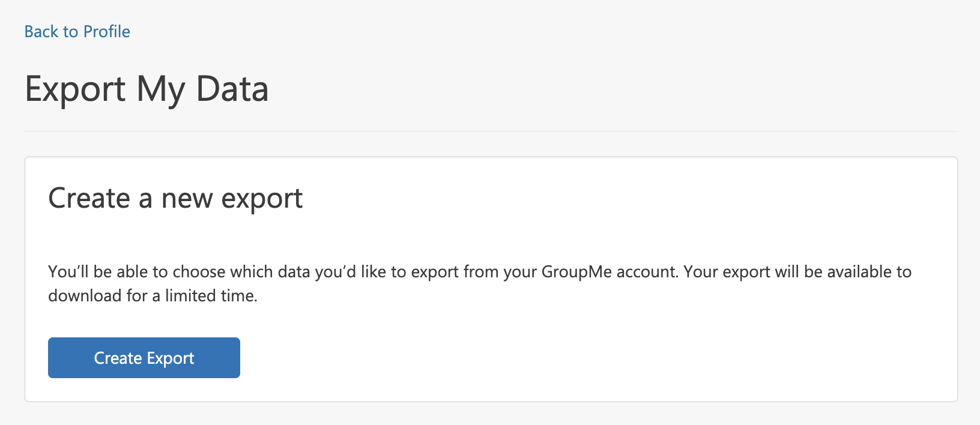Click the Export My Data page heading

pyautogui.click(x=147, y=89)
